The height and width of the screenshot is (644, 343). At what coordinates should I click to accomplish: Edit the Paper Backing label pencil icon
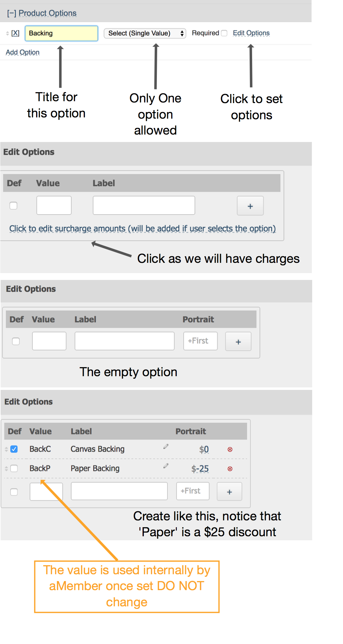pyautogui.click(x=166, y=466)
